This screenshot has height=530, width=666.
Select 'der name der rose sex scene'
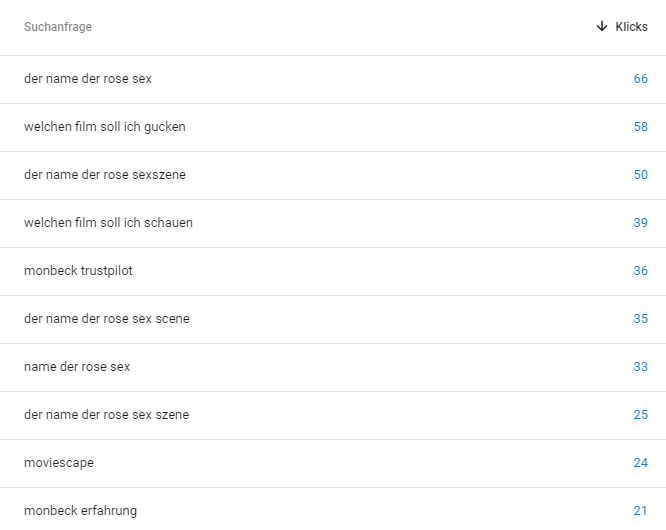107,319
